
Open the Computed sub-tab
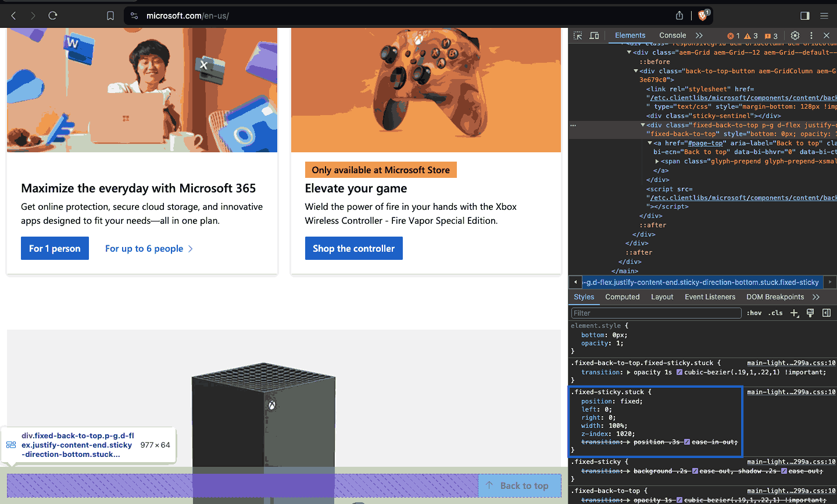(x=623, y=297)
